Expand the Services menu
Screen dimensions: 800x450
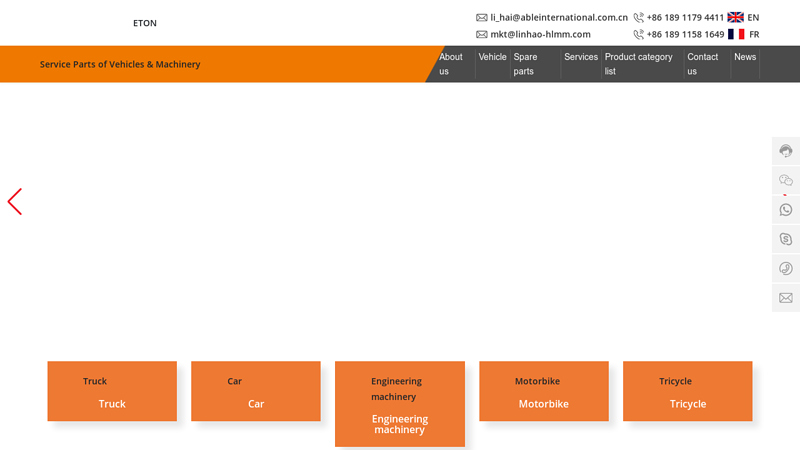pos(580,57)
